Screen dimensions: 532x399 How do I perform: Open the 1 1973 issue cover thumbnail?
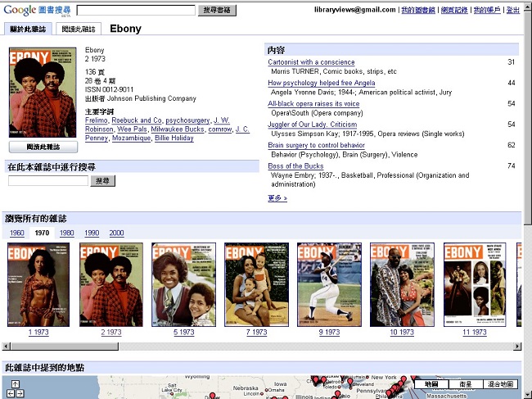point(38,284)
